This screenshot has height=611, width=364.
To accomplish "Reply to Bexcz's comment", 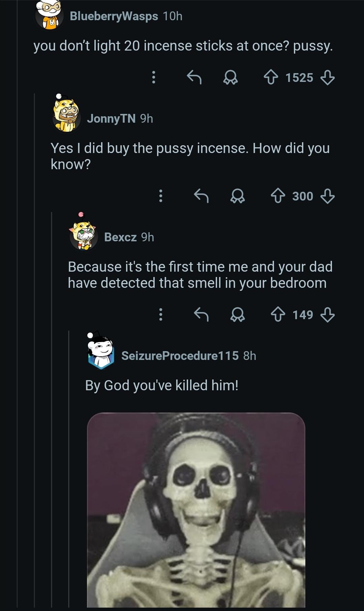I will [x=201, y=315].
